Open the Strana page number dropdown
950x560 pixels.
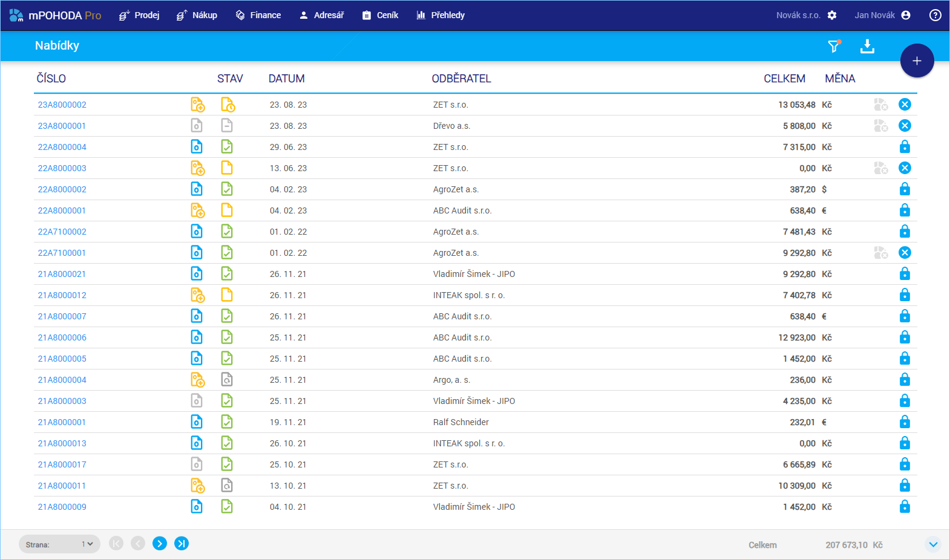click(59, 544)
